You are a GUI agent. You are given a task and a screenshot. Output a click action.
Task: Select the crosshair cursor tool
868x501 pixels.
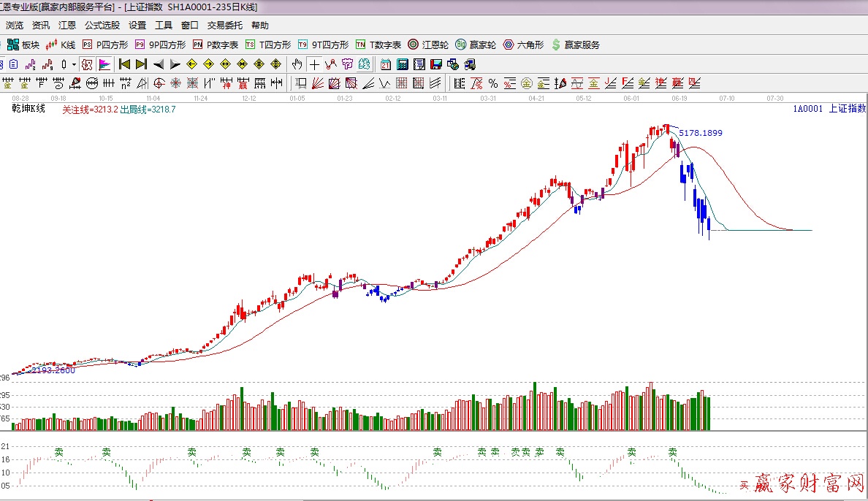[x=314, y=64]
